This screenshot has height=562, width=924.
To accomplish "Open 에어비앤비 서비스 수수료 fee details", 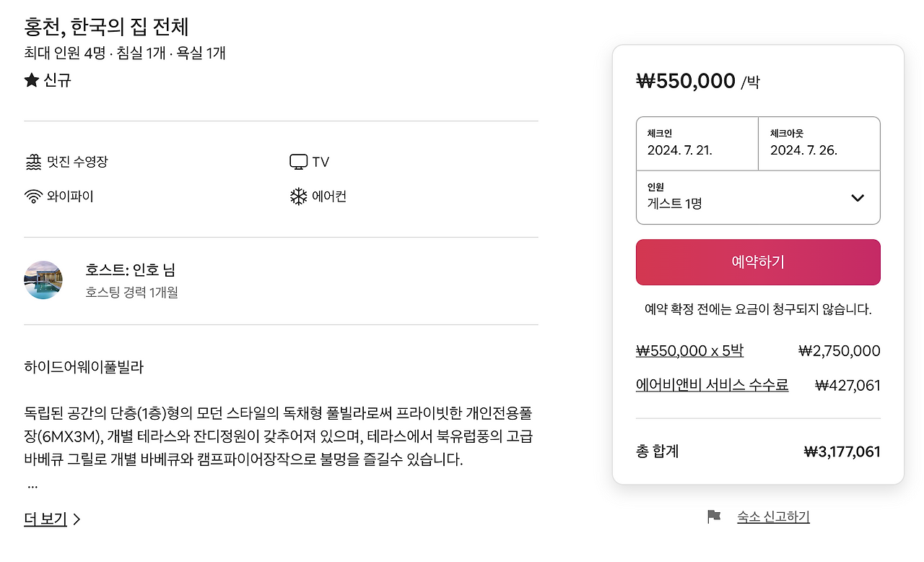I will [712, 385].
